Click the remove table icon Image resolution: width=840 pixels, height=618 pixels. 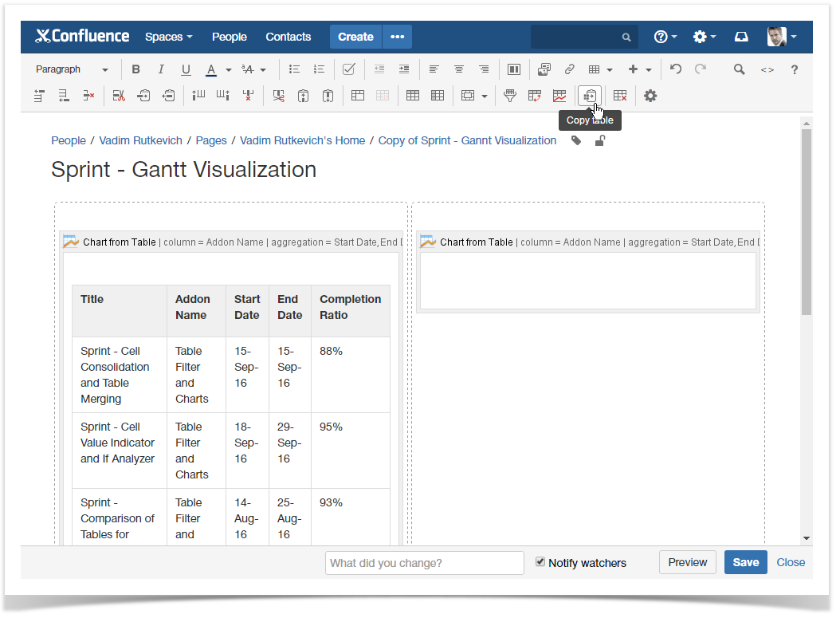620,96
